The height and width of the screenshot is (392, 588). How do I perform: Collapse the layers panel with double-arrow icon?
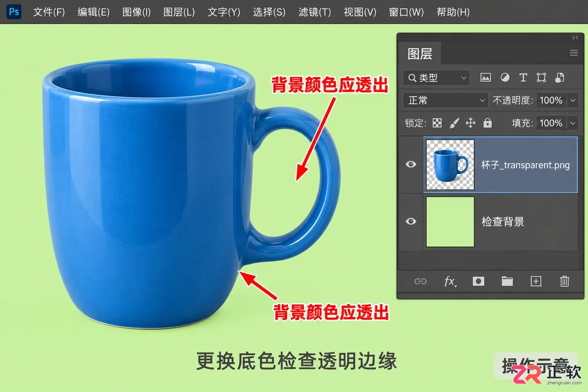click(x=575, y=38)
